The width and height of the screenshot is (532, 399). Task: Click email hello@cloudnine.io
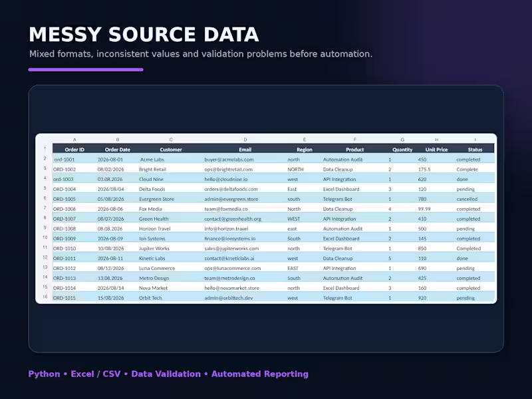coord(225,179)
